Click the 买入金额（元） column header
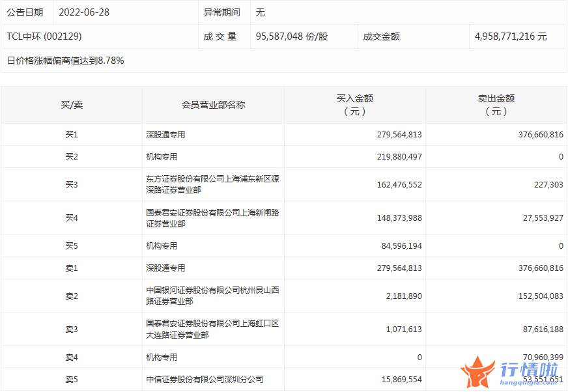 (354, 105)
